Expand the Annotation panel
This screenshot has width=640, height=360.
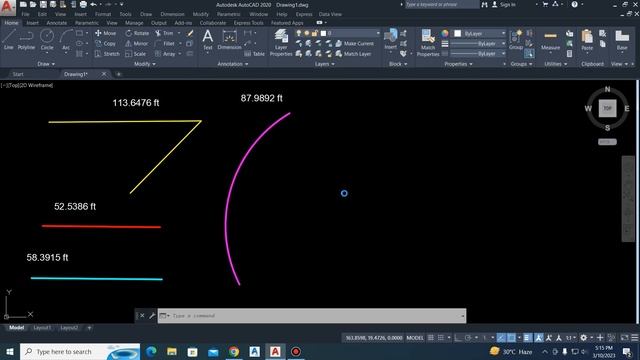233,64
